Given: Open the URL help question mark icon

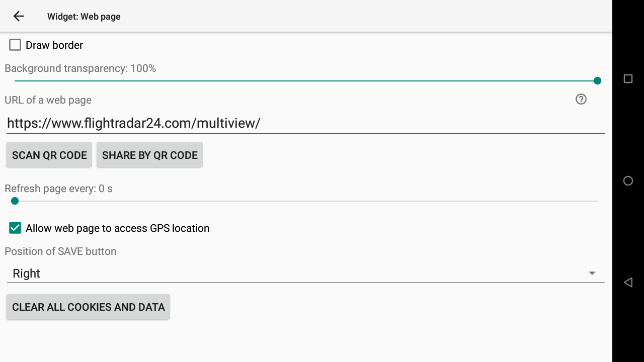Looking at the screenshot, I should [x=581, y=99].
